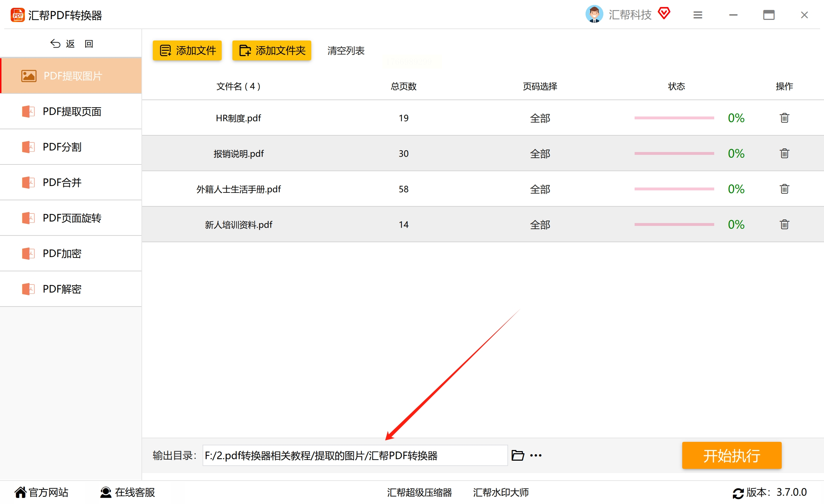Click the three-dot more options icon
The height and width of the screenshot is (504, 824).
535,455
